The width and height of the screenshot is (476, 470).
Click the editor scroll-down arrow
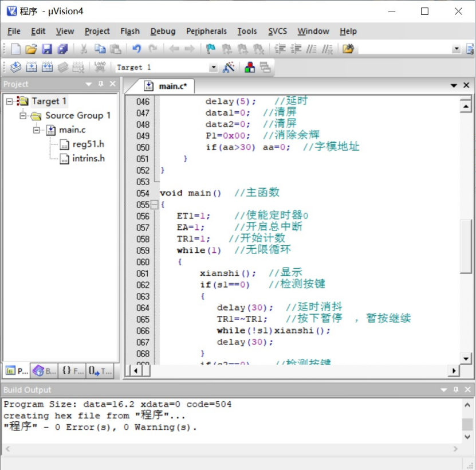(x=466, y=359)
